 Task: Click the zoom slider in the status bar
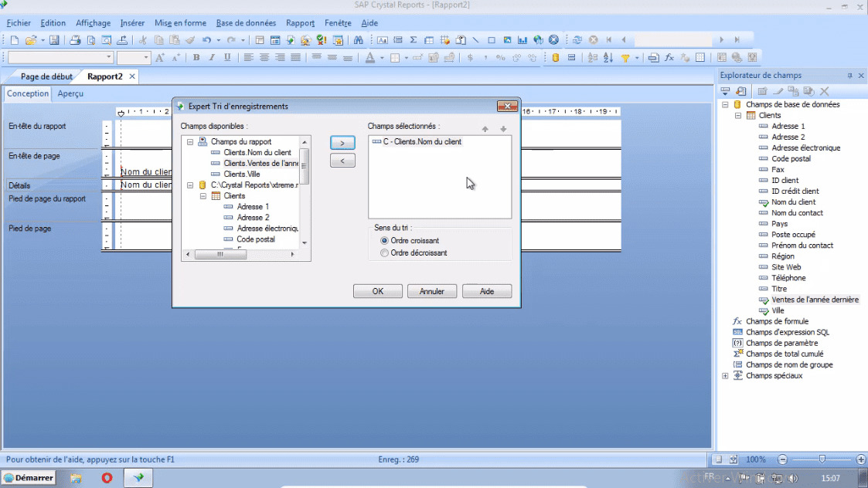pos(822,459)
